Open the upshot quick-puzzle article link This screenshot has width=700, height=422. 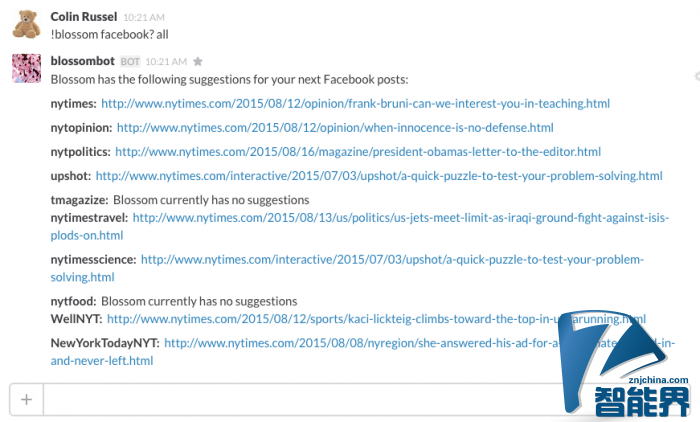point(379,176)
